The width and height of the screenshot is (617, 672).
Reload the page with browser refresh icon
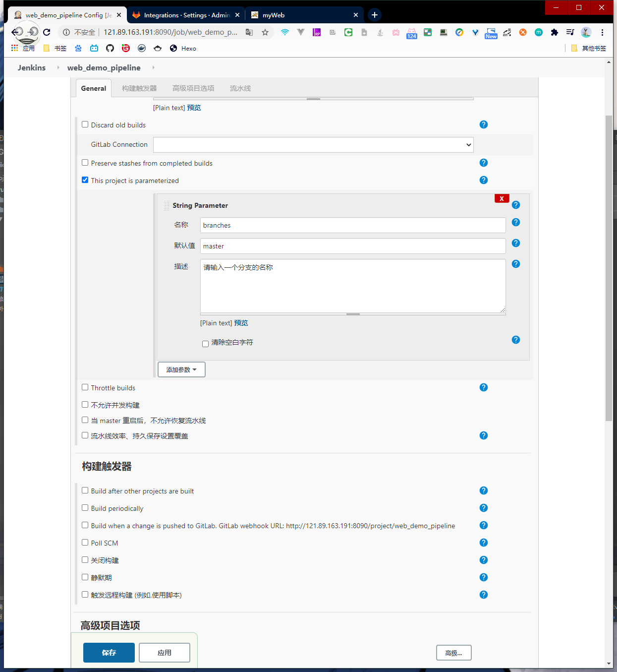coord(47,32)
